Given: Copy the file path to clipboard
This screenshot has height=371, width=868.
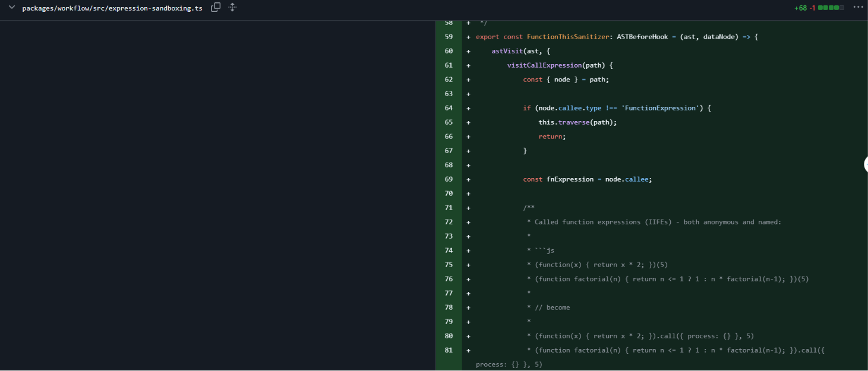Looking at the screenshot, I should click(216, 8).
